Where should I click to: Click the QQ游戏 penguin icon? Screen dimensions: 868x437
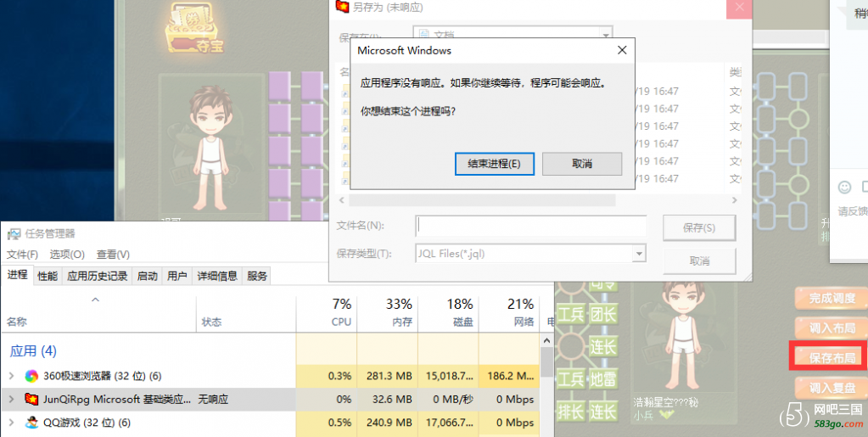pyautogui.click(x=31, y=423)
